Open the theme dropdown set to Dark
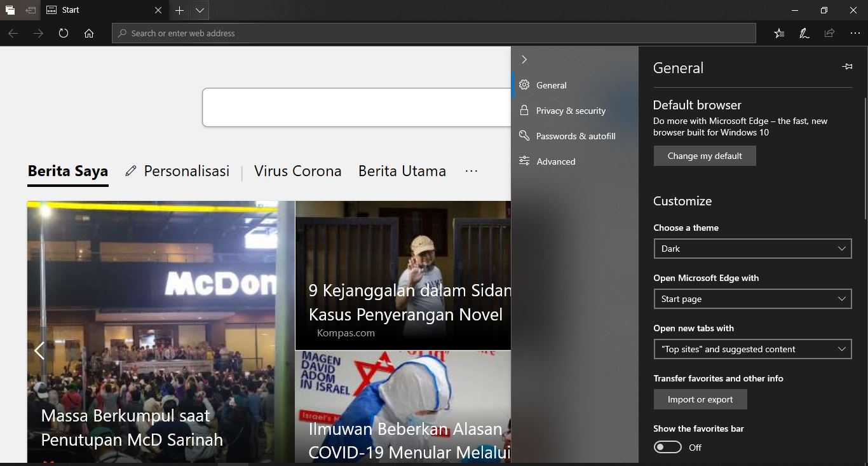868x466 pixels. tap(752, 249)
